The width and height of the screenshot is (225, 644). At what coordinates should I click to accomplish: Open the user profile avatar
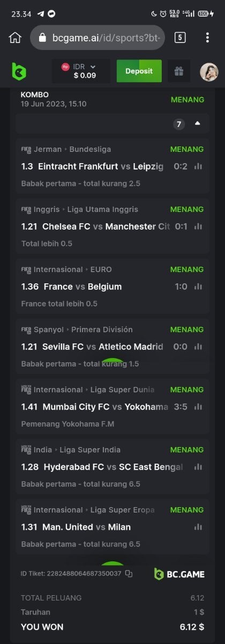coord(209,71)
